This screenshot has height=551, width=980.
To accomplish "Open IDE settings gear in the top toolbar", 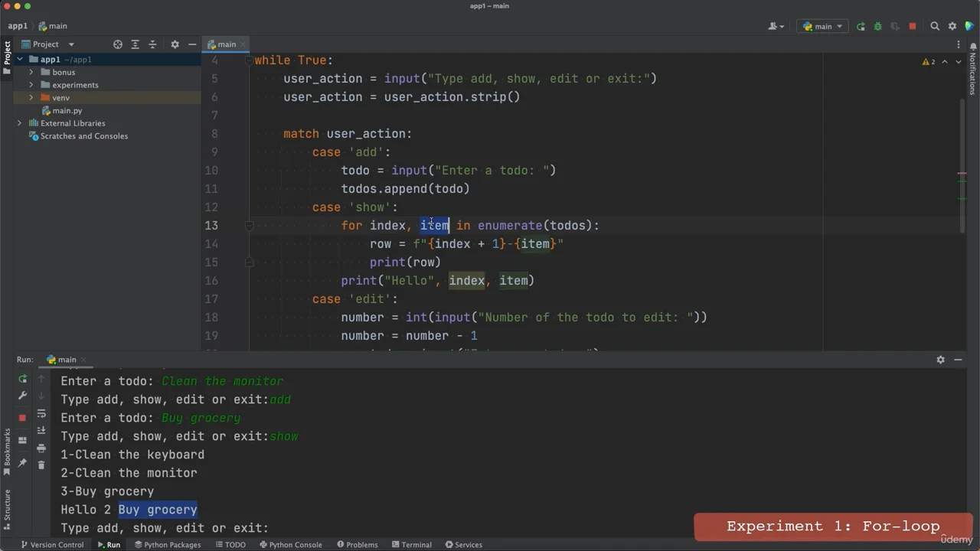I will 952,26.
